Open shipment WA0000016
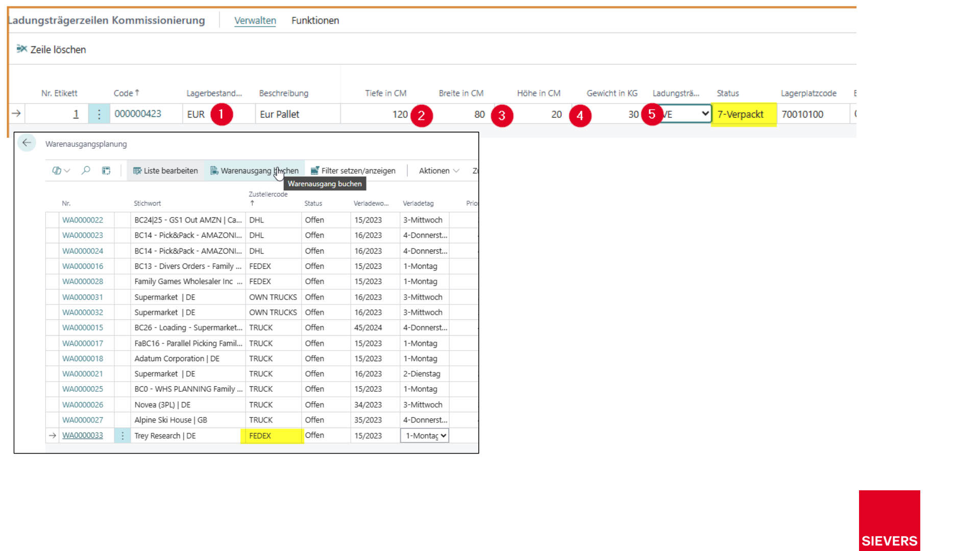This screenshot has width=980, height=551. [x=83, y=266]
